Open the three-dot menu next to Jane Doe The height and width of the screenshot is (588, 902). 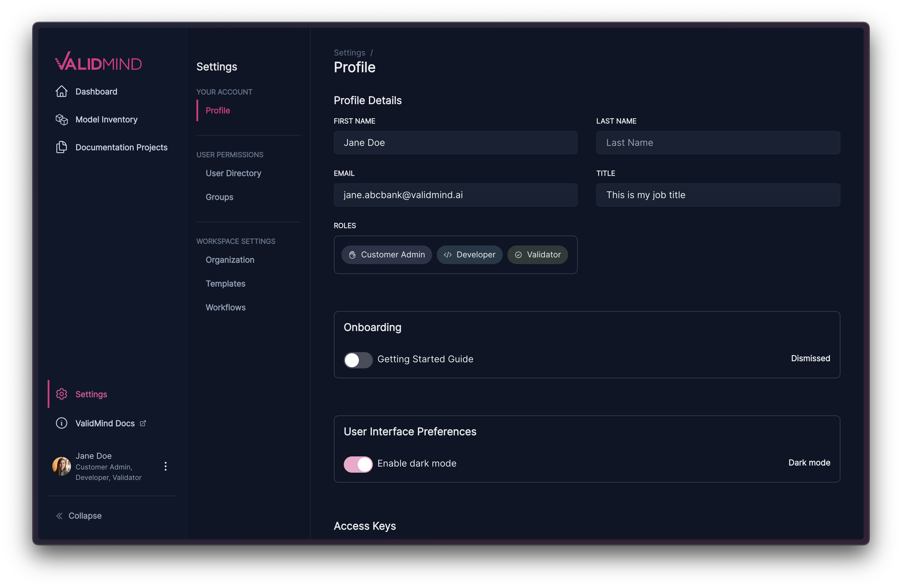pos(165,466)
